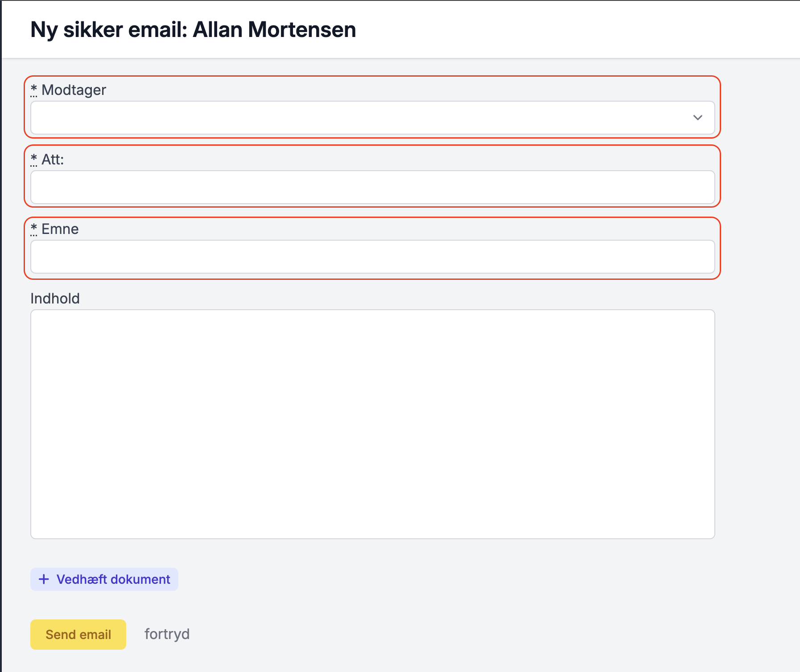The width and height of the screenshot is (800, 672).
Task: Focus the Att: text field
Action: point(372,187)
